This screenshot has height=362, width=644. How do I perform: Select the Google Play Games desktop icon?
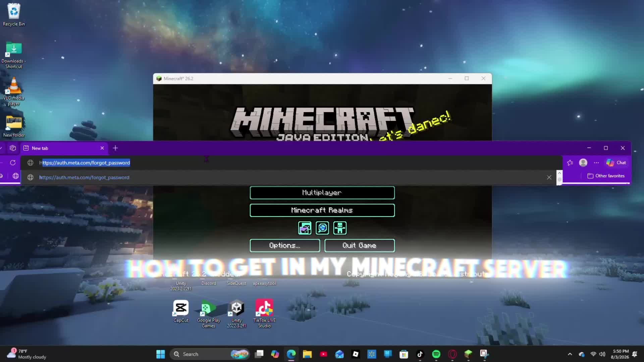coord(208,314)
